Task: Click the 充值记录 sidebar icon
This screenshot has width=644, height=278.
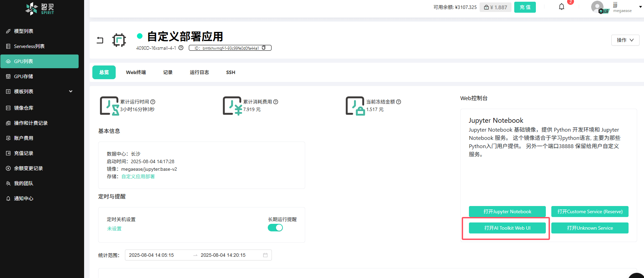Action: (8, 153)
